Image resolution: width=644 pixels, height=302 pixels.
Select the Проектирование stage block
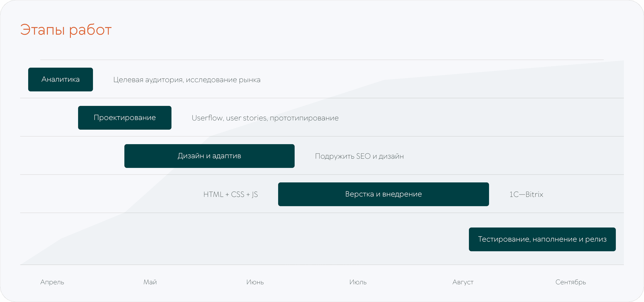(x=125, y=118)
